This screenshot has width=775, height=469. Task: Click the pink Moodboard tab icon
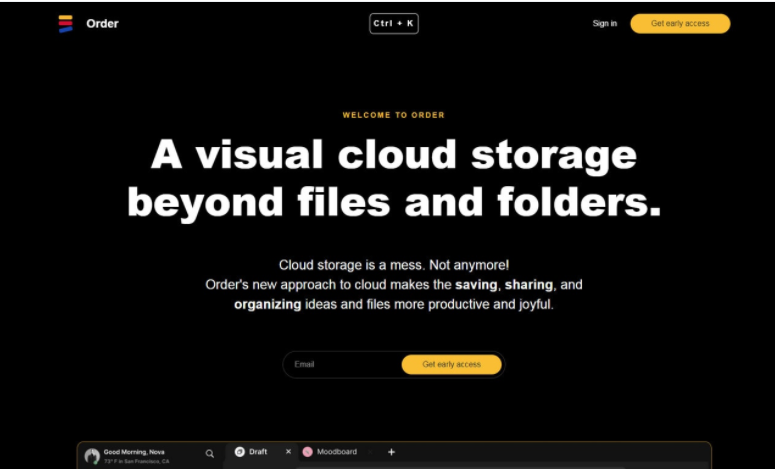(x=307, y=452)
